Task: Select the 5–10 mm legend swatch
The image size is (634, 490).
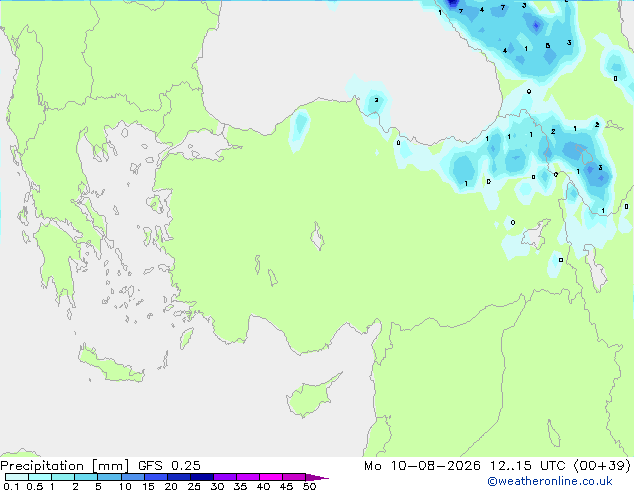Action: [x=109, y=477]
